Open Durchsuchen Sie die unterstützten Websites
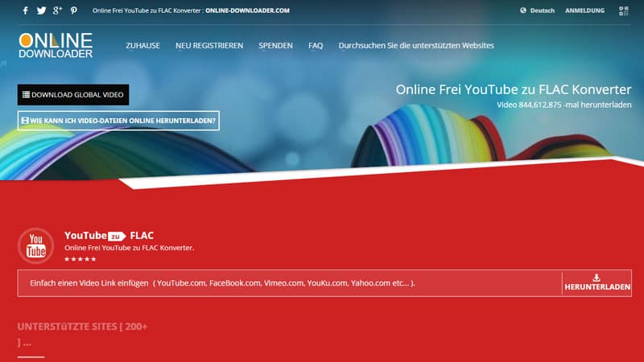Viewport: 644px width, 362px height. point(416,46)
